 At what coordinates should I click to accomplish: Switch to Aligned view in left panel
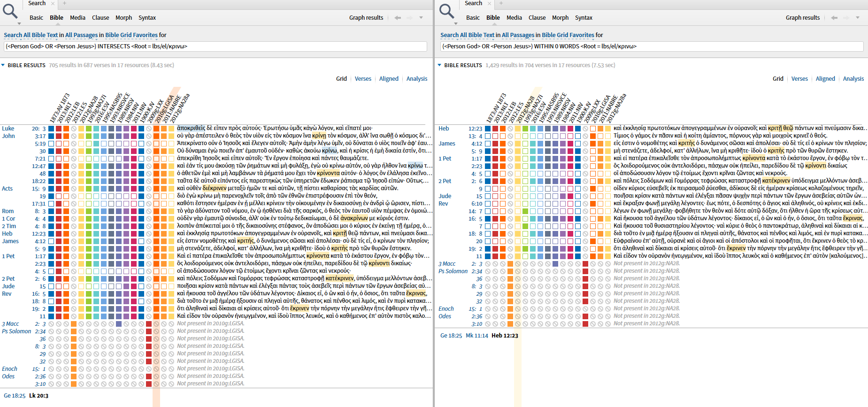[x=389, y=79]
